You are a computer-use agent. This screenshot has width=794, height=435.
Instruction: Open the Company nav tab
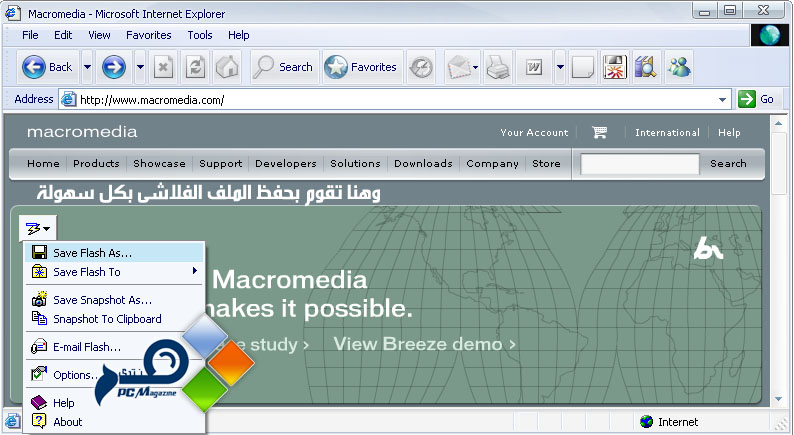[x=492, y=164]
